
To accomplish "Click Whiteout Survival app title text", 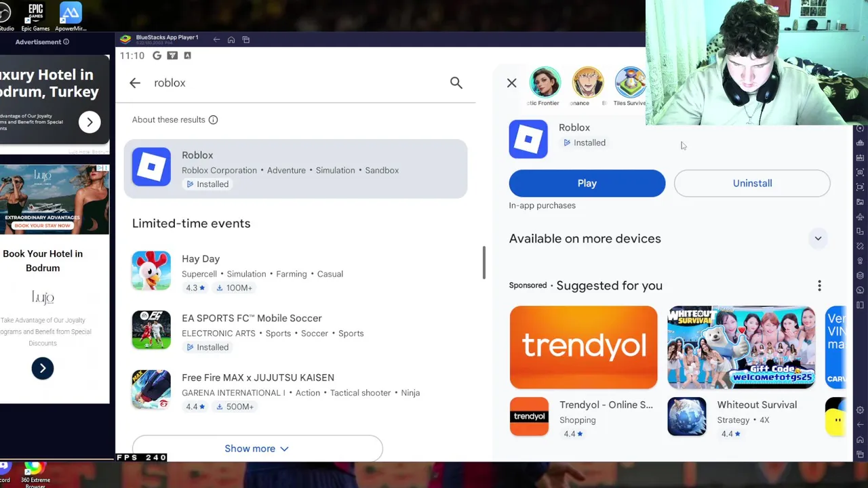I will [x=757, y=405].
